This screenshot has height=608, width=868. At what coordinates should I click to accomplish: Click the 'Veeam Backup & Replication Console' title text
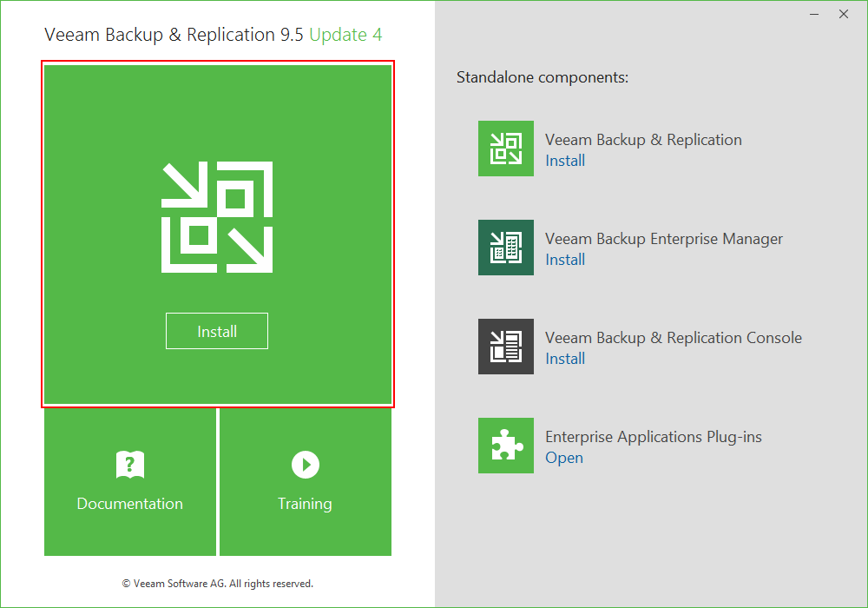[674, 338]
